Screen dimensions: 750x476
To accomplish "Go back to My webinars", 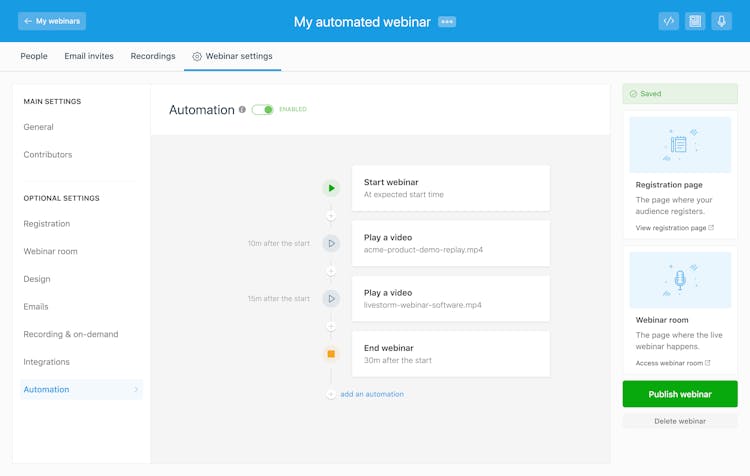I will 52,21.
